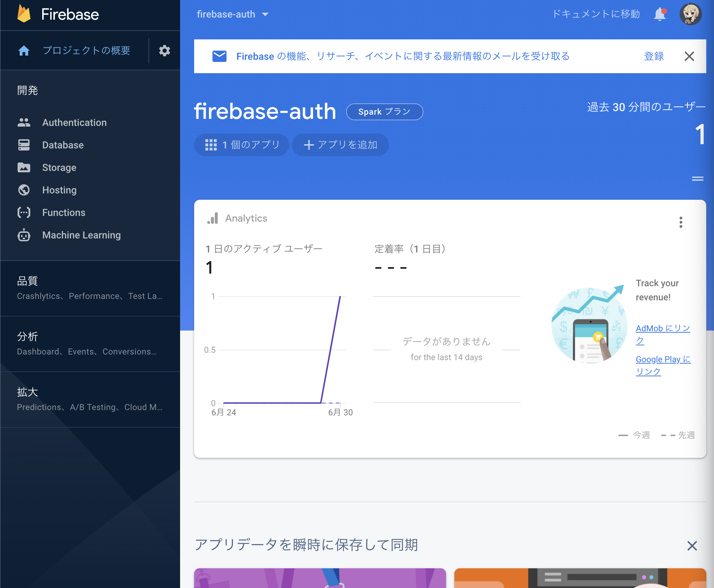Open the account menu via avatar
The image size is (714, 588).
pyautogui.click(x=690, y=14)
